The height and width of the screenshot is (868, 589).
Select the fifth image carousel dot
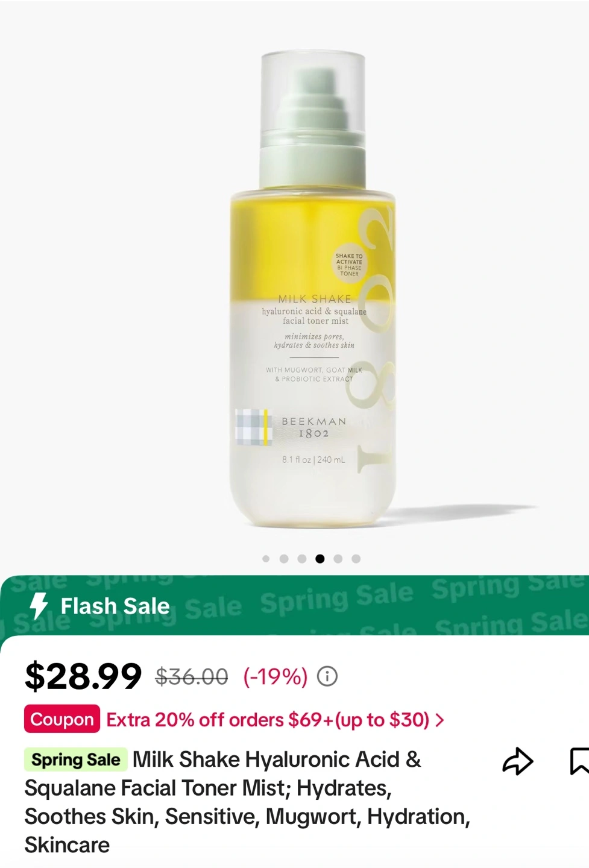[338, 559]
